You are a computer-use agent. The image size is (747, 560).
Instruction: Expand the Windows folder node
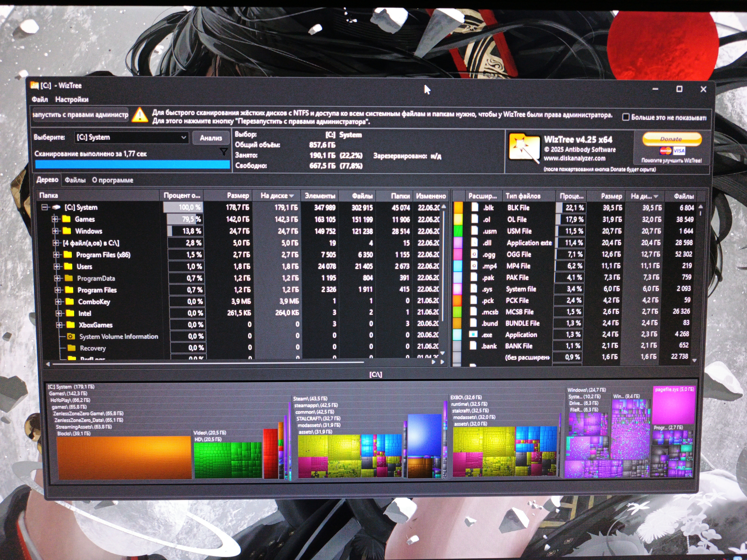click(x=55, y=231)
